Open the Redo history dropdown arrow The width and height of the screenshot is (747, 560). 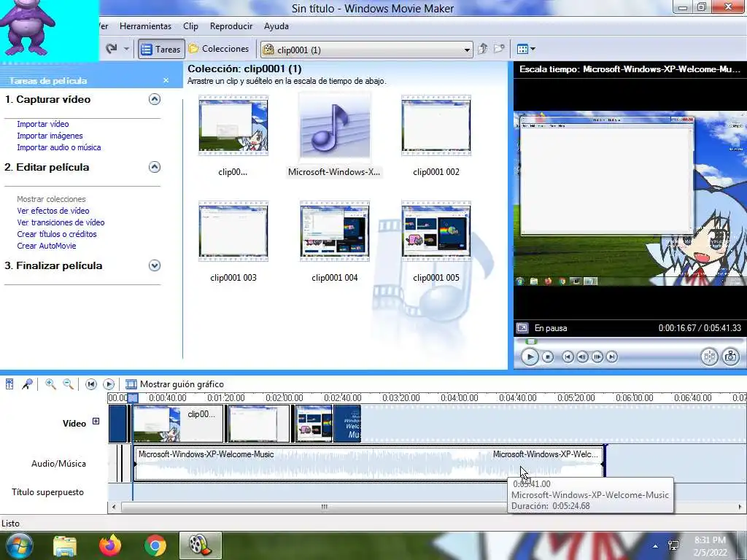(x=126, y=49)
